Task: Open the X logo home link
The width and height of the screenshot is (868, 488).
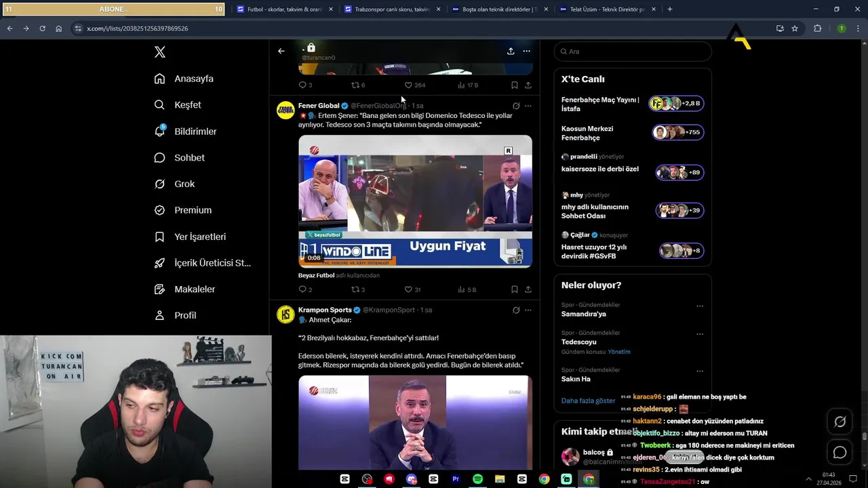Action: (x=160, y=52)
